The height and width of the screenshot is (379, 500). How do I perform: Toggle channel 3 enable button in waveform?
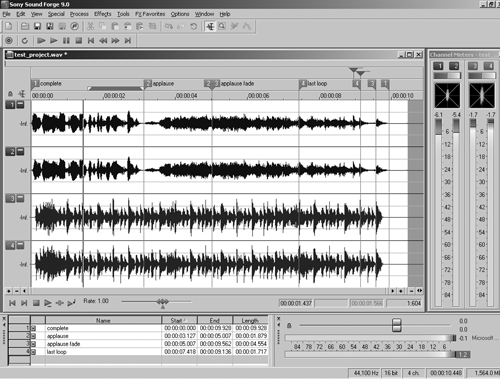[x=10, y=199]
